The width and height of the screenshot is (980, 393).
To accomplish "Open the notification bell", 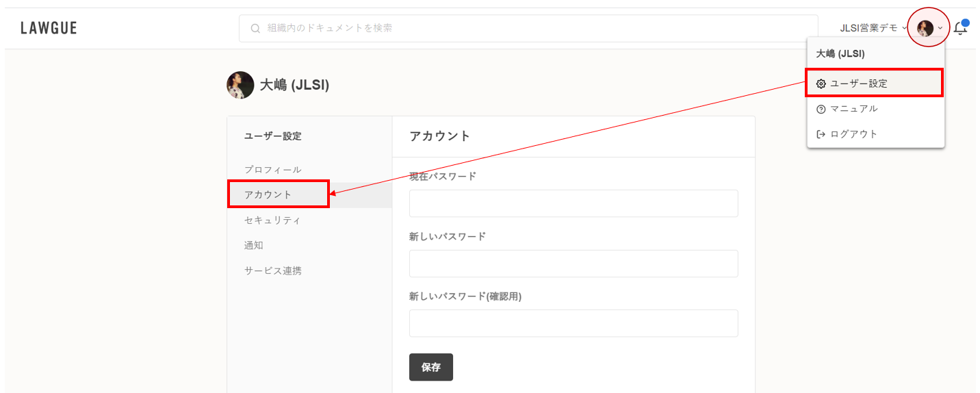I will (x=960, y=28).
